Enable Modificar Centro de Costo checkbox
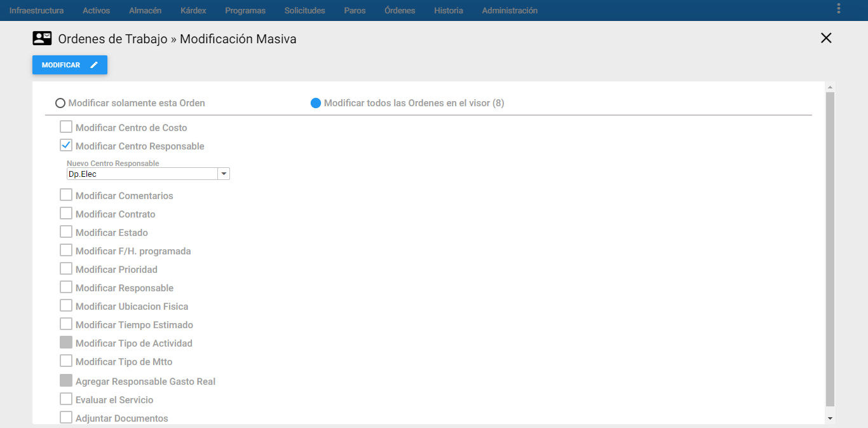Image resolution: width=868 pixels, height=428 pixels. click(66, 127)
